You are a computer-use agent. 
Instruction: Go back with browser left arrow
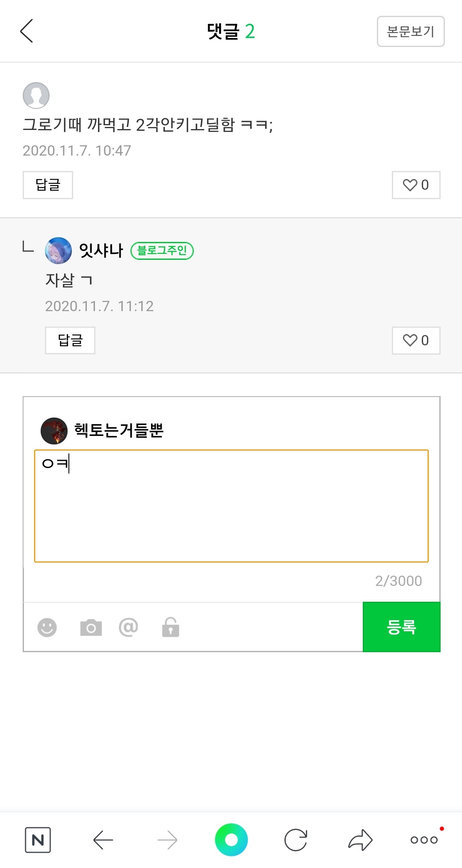point(103,840)
